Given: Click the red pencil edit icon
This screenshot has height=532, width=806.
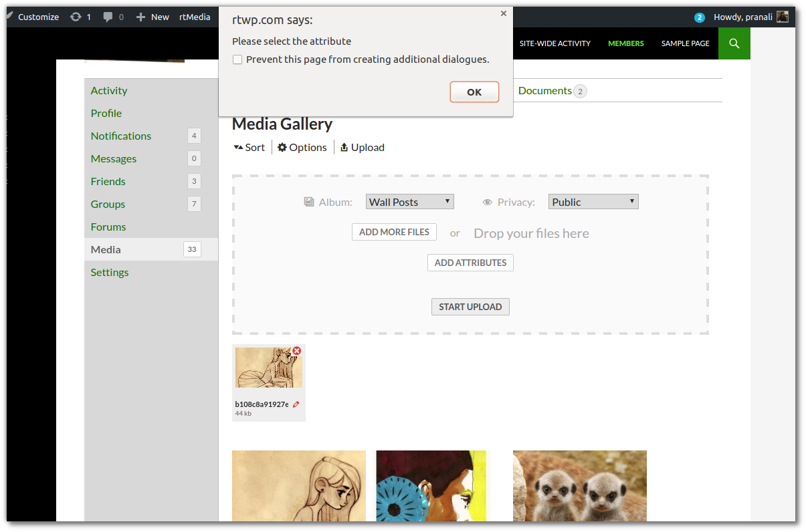Looking at the screenshot, I should coord(296,404).
